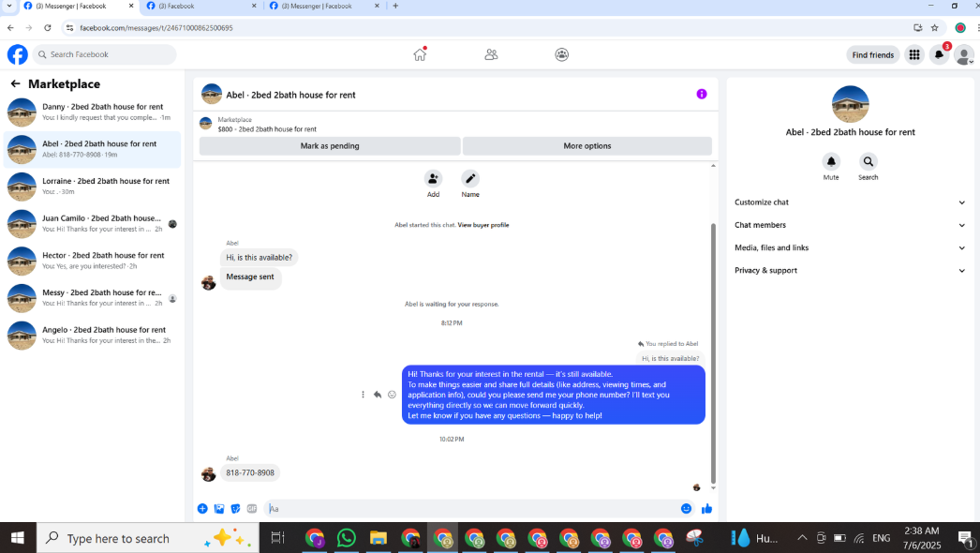Go back using the Marketplace back arrow
The width and height of the screenshot is (980, 553).
click(16, 83)
